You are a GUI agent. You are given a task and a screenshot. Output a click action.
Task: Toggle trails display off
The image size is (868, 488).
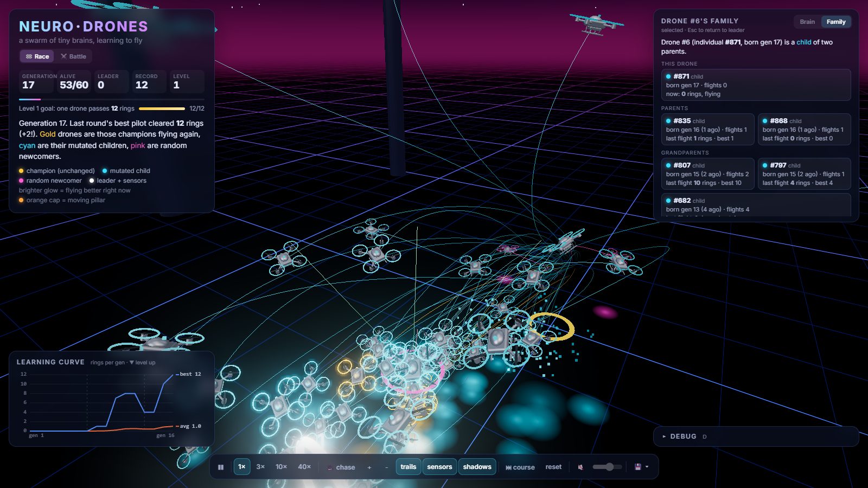(x=409, y=467)
